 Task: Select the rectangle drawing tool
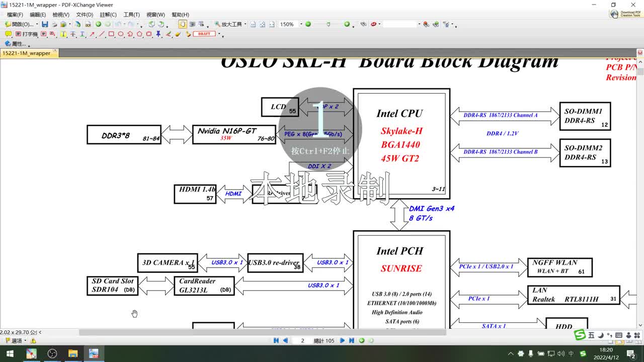coord(111,34)
